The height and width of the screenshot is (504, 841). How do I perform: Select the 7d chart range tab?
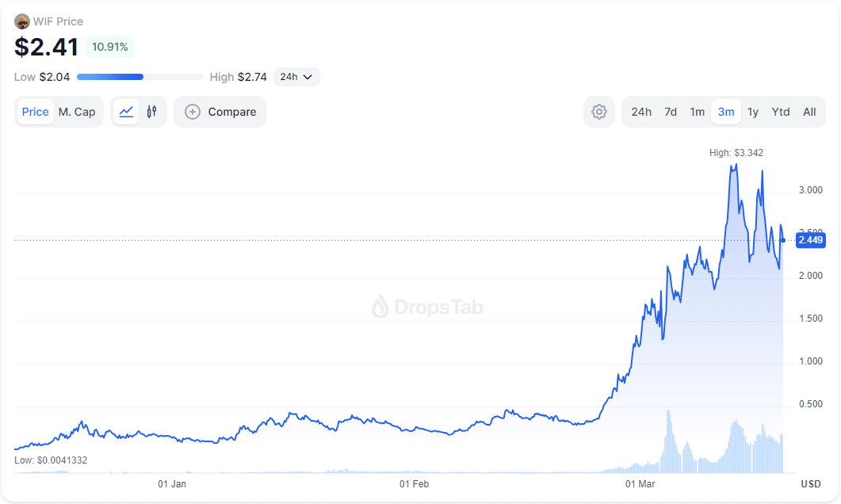coord(671,112)
